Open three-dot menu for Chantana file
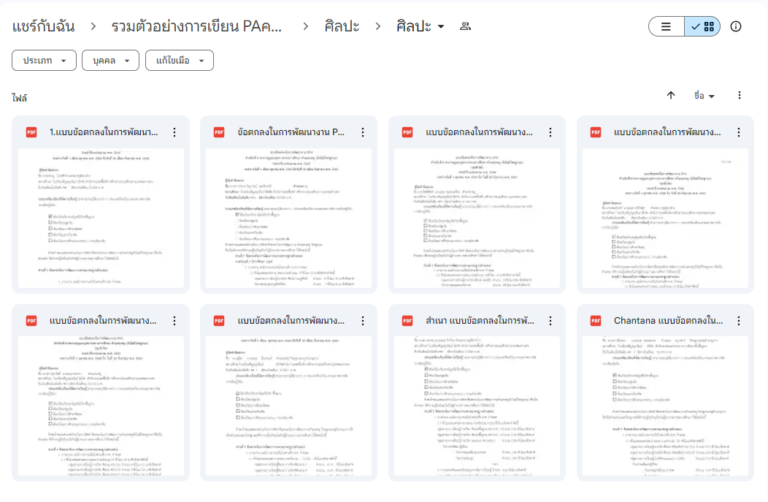768x502 pixels. (739, 321)
